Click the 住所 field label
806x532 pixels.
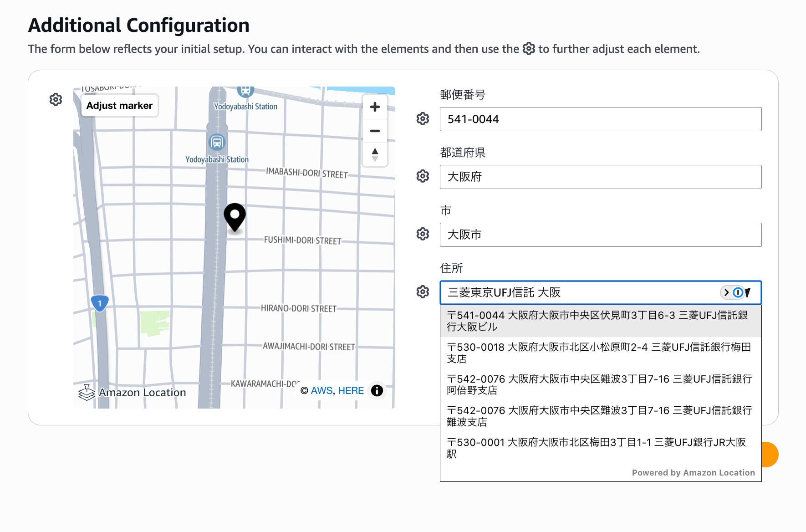pyautogui.click(x=451, y=268)
